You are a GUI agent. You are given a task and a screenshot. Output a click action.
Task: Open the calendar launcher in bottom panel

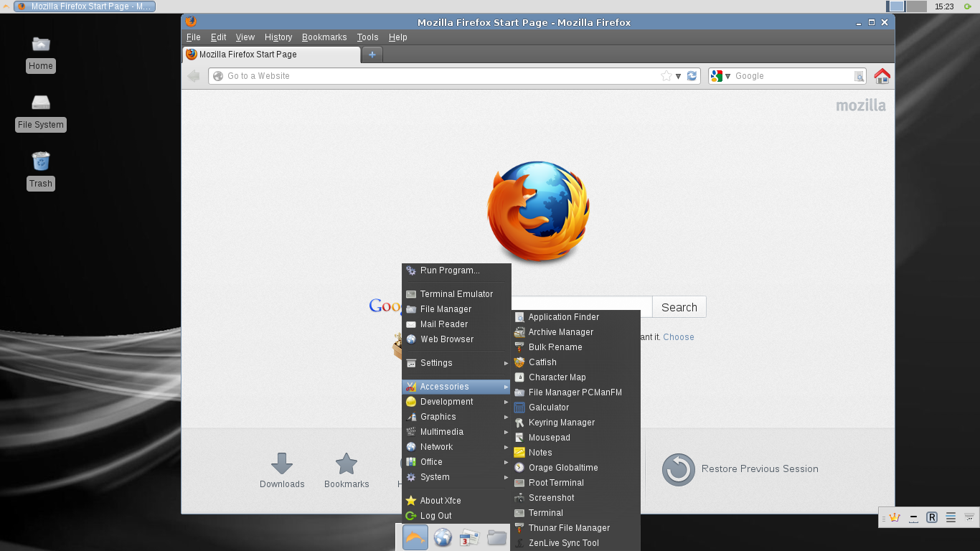coord(469,537)
